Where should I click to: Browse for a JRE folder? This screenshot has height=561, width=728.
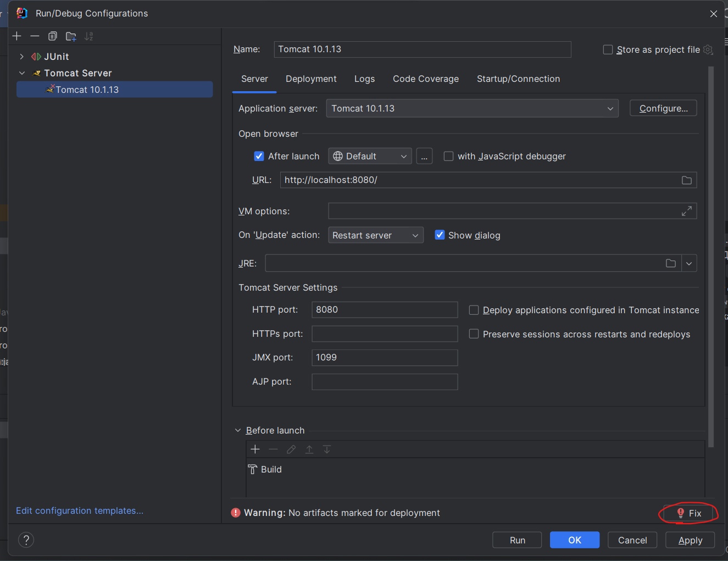point(671,263)
